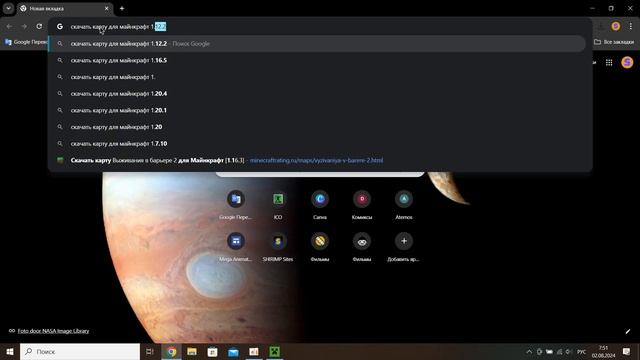Open a new tab with plus button
This screenshot has width=640, height=360.
click(122, 8)
